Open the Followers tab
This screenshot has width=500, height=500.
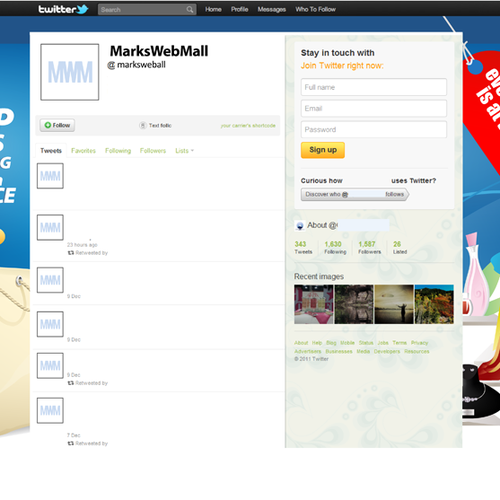tap(153, 151)
